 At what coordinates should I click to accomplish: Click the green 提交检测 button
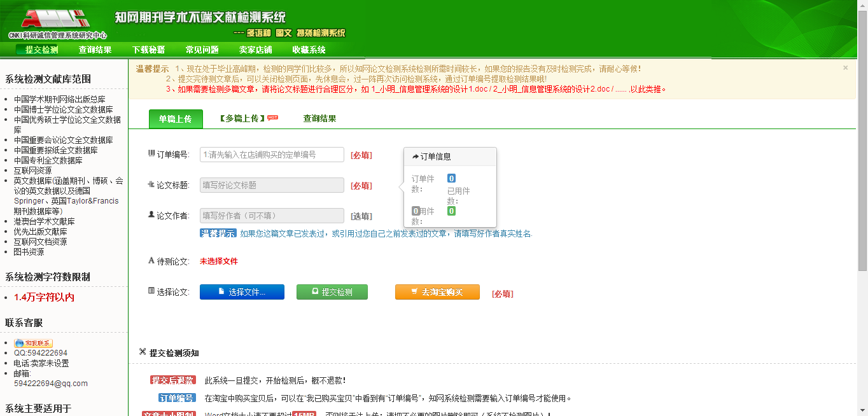pyautogui.click(x=332, y=292)
